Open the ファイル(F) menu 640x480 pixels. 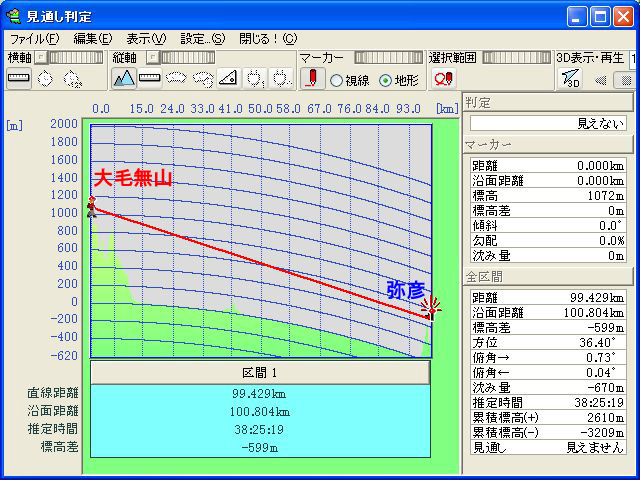pos(35,39)
